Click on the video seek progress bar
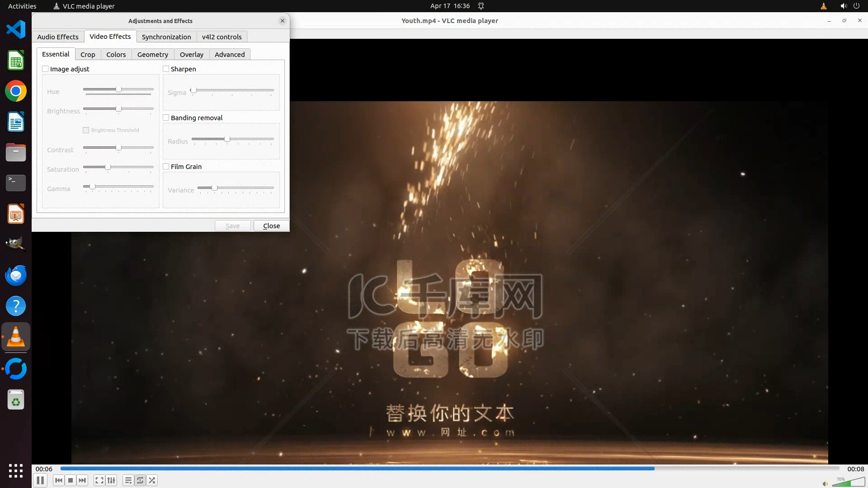868x488 pixels. 449,469
